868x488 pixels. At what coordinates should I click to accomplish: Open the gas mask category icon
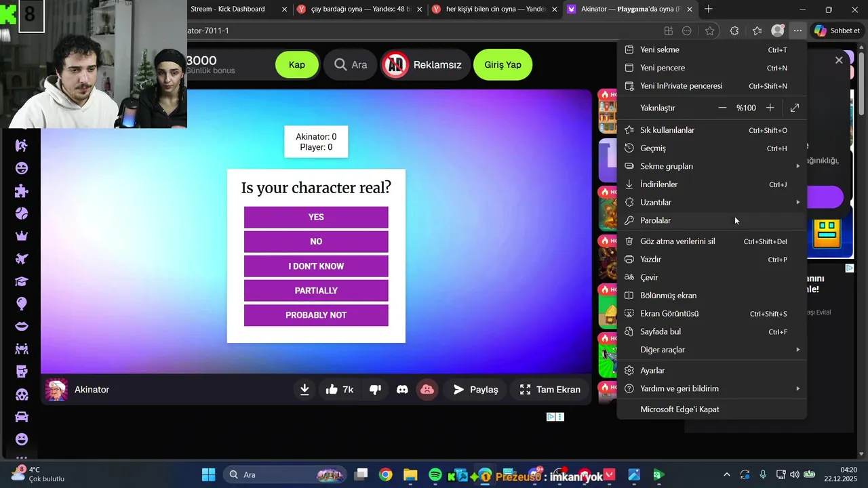(22, 394)
